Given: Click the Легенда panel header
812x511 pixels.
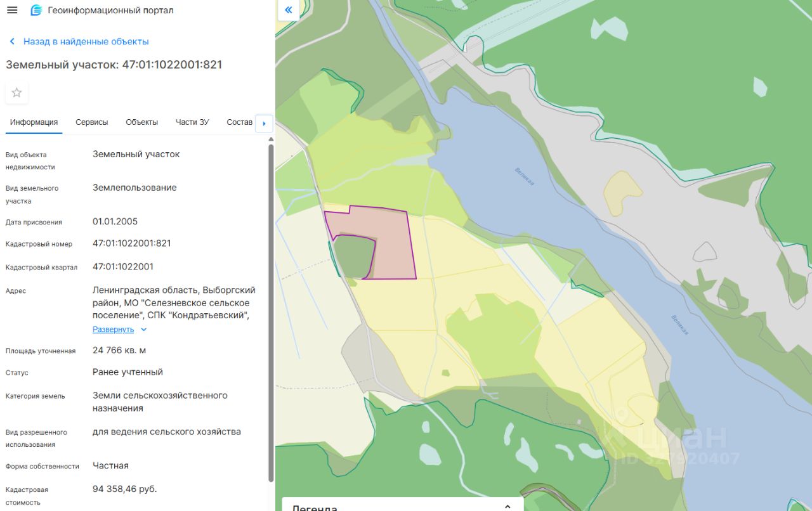Looking at the screenshot, I should (403, 505).
